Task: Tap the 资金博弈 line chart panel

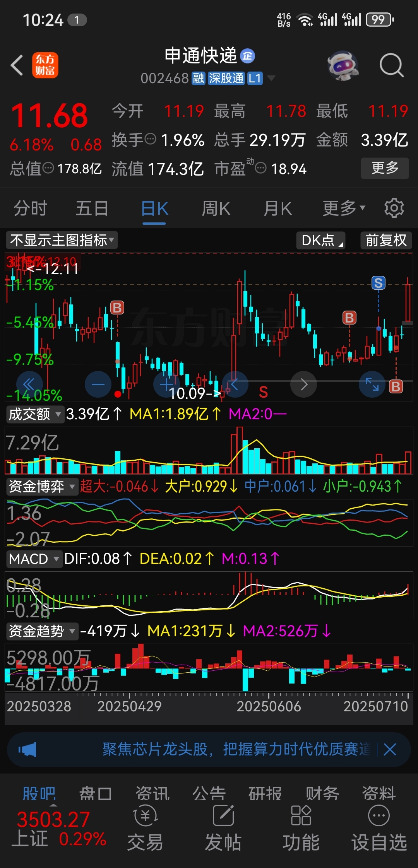Action: [209, 523]
